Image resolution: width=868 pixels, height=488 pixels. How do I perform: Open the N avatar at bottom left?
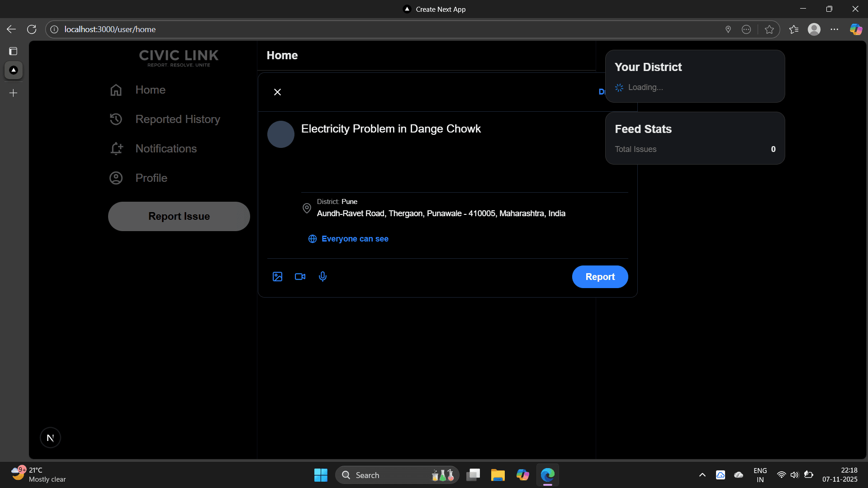pyautogui.click(x=50, y=437)
